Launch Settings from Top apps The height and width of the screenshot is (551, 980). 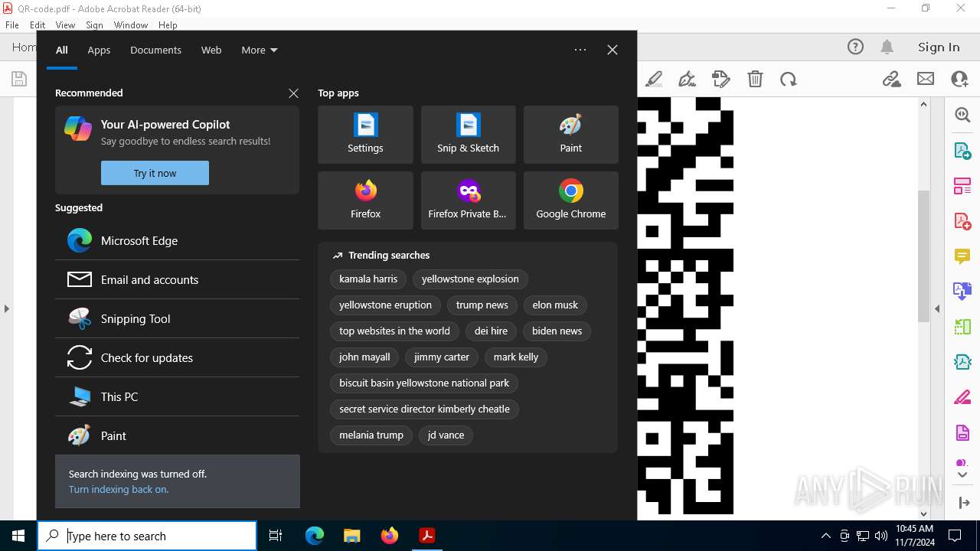tap(365, 135)
